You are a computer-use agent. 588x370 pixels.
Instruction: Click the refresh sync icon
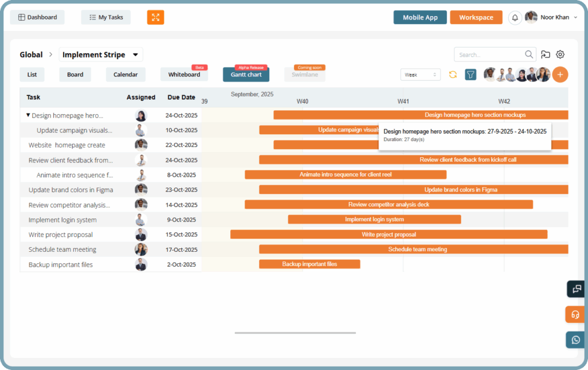pos(453,75)
